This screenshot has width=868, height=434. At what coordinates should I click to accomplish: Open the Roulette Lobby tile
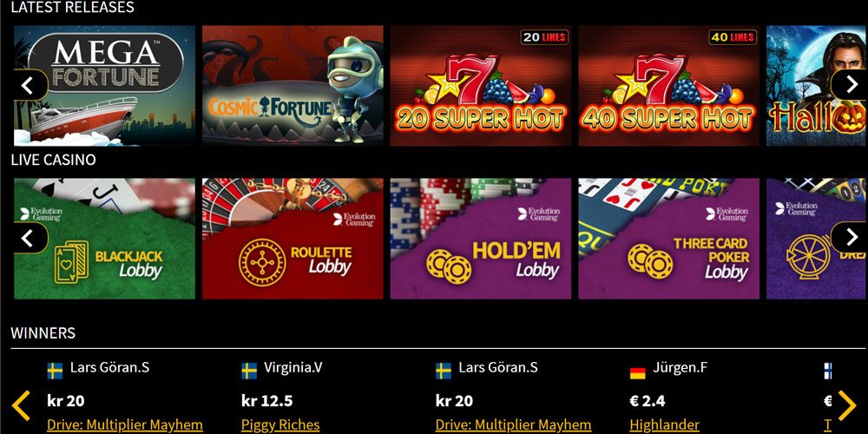pyautogui.click(x=293, y=239)
